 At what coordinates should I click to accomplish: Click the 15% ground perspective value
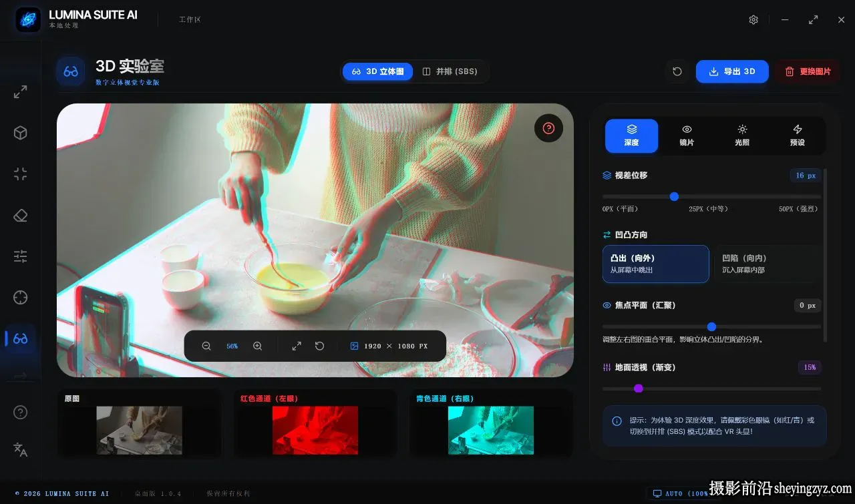(810, 367)
